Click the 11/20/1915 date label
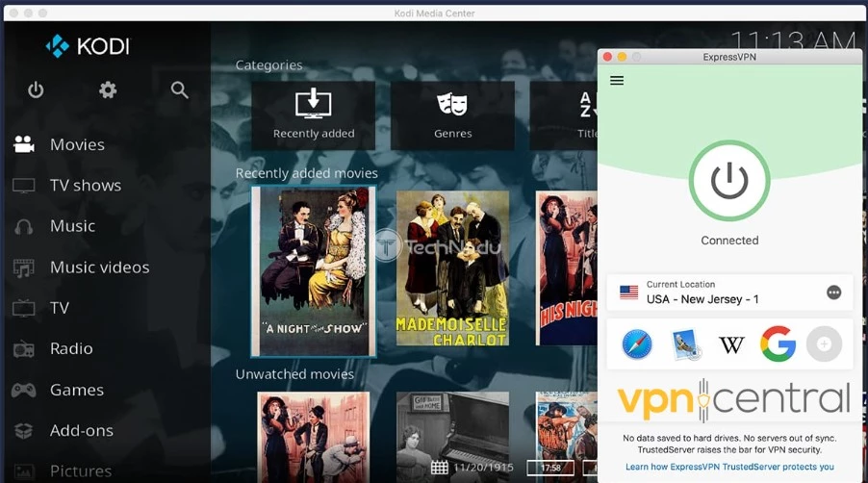The height and width of the screenshot is (483, 868). 483,468
